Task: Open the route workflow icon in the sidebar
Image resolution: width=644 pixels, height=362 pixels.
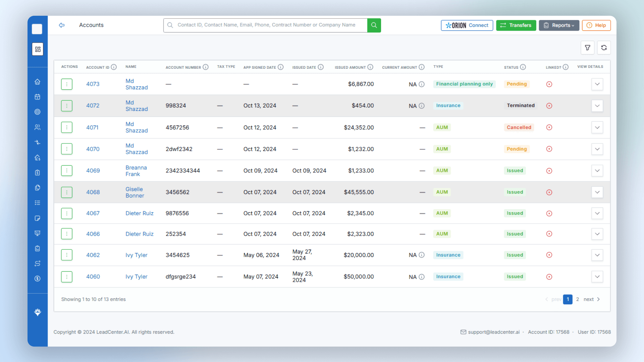Action: [38, 263]
